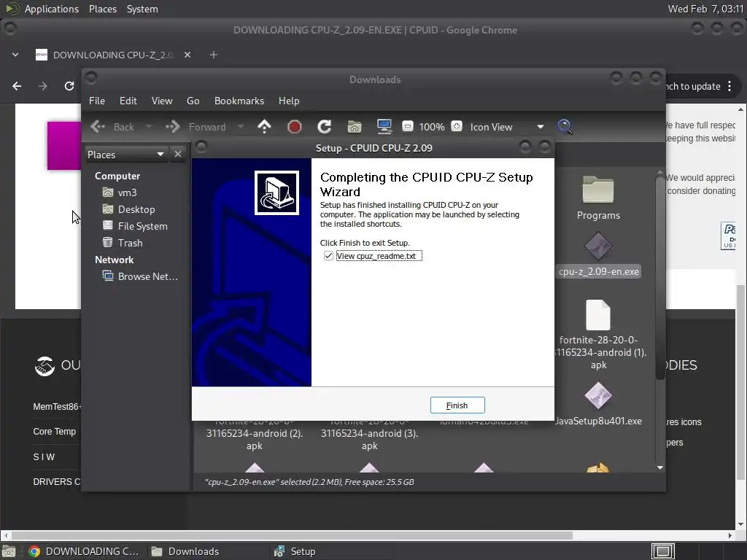Open the Icon View mode dropdown
Screen dimensions: 747x560
507,127
